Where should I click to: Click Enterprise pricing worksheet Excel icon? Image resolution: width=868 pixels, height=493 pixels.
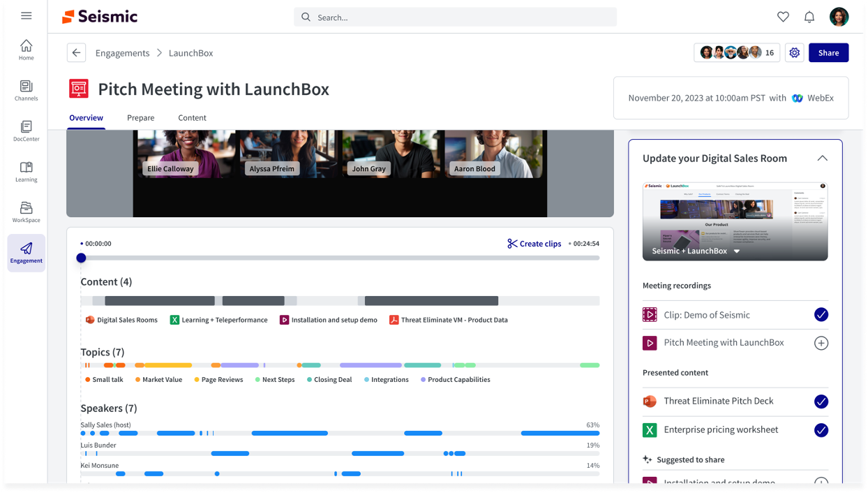click(650, 430)
